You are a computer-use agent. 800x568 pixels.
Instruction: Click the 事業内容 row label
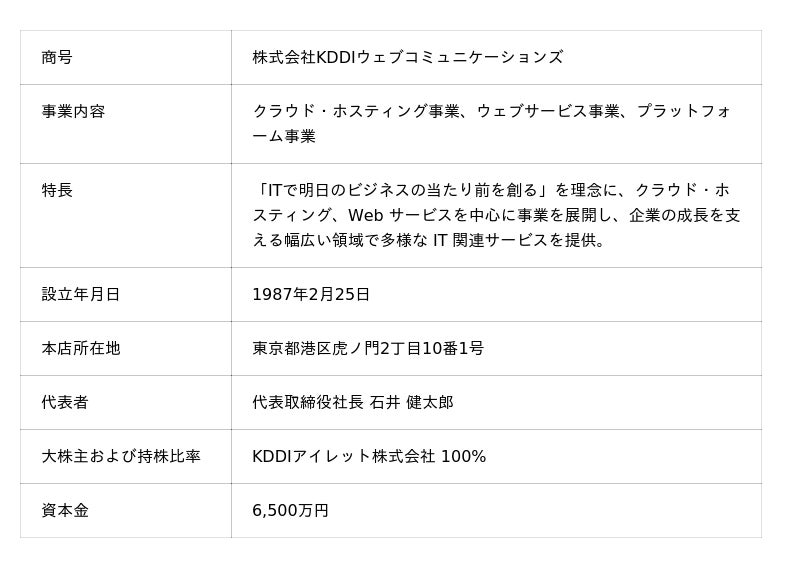tap(73, 112)
